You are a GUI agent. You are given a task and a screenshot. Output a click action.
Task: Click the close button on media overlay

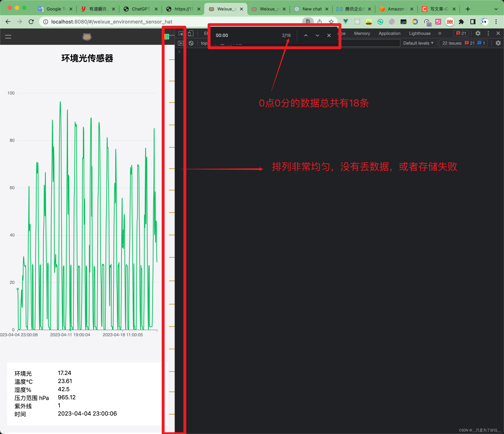tap(329, 35)
